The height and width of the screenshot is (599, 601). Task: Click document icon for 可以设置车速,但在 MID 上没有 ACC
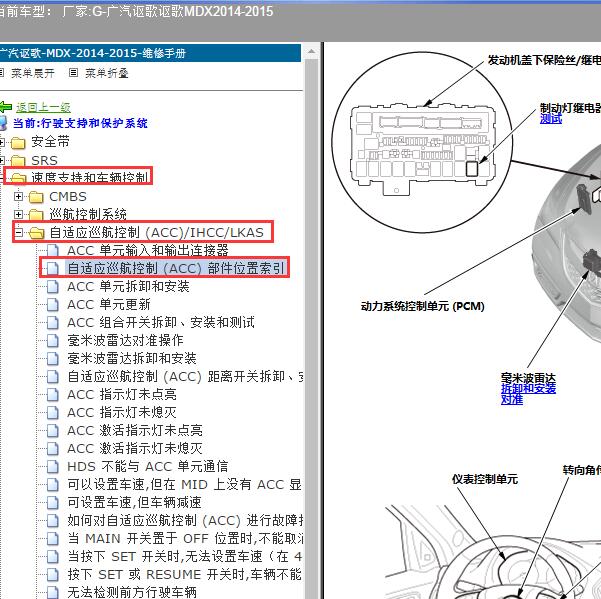(53, 484)
